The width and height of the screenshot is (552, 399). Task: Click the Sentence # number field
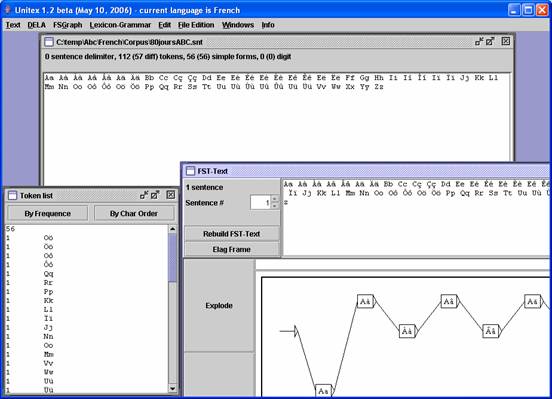point(260,202)
